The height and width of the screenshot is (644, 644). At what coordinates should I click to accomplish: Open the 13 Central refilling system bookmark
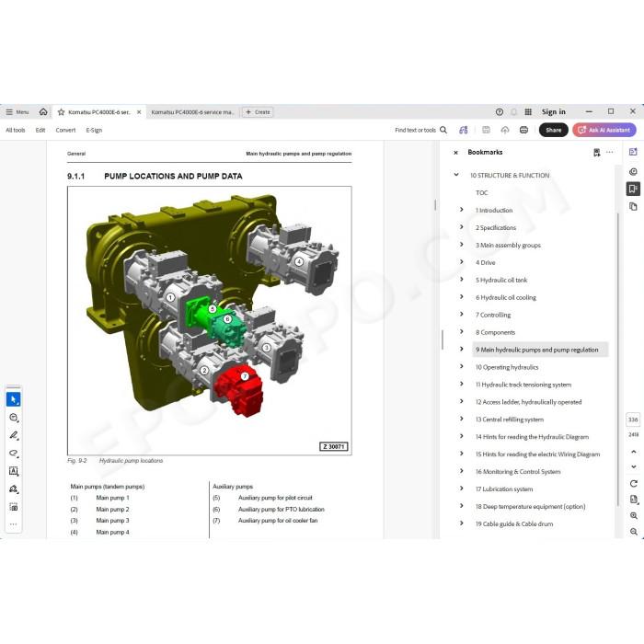coord(510,420)
